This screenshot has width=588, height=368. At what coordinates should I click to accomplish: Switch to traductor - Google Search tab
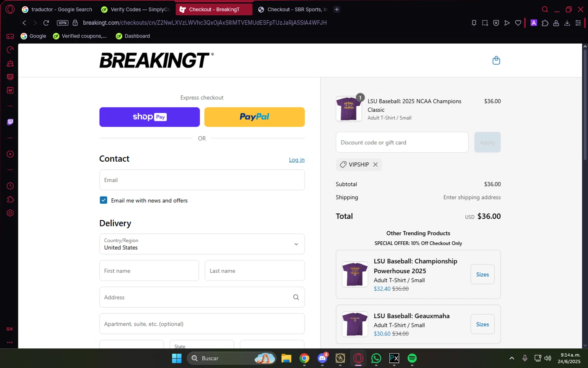(57, 9)
